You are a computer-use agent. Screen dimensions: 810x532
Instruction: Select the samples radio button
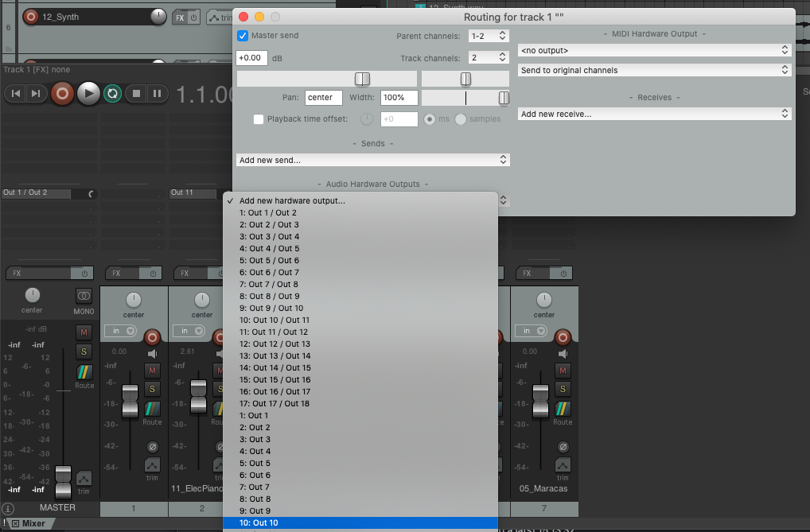point(461,119)
